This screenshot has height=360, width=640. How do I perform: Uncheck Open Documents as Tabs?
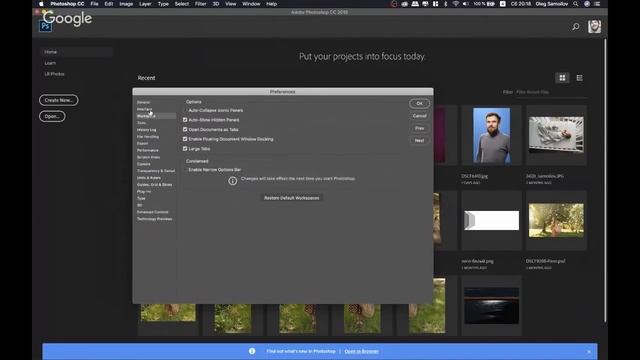(185, 129)
